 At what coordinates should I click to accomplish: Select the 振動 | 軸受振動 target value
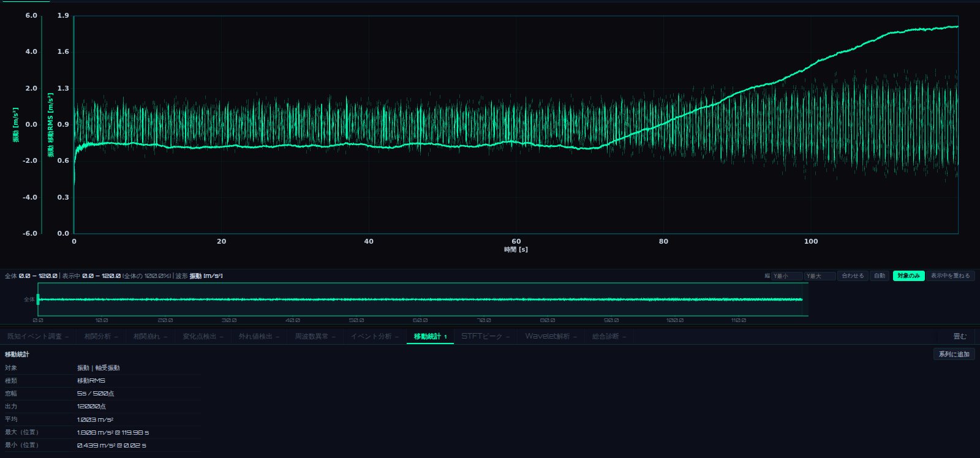(x=99, y=368)
